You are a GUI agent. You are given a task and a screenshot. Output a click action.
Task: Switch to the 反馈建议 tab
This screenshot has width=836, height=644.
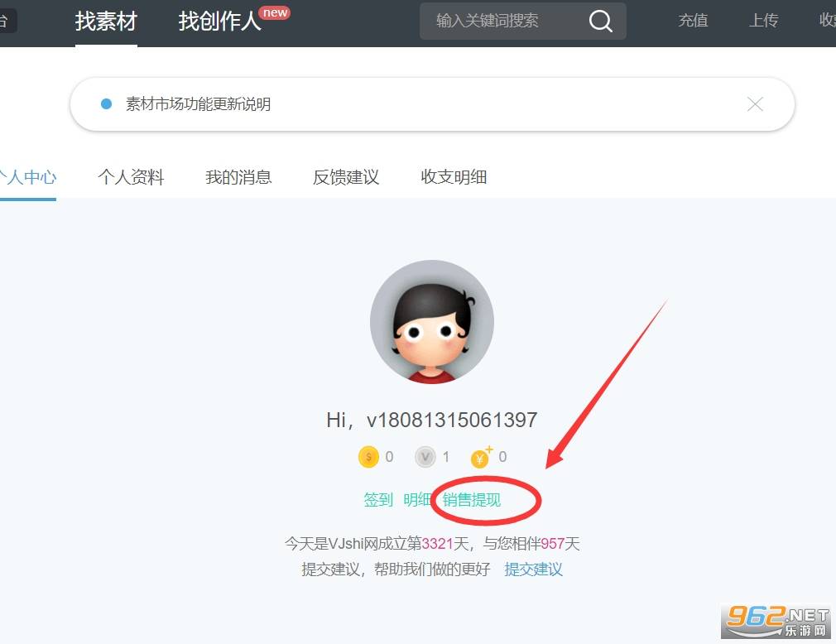click(346, 177)
